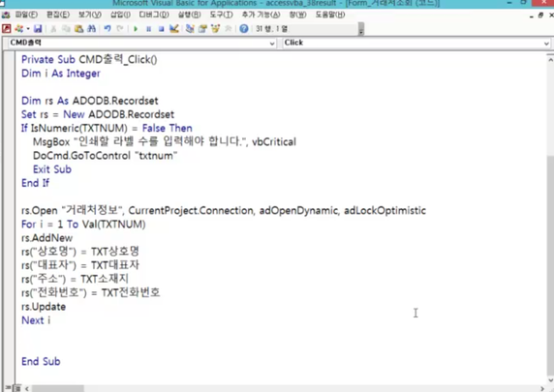The image size is (554, 392).
Task: Click the 'Exit Sub' line
Action: pyautogui.click(x=52, y=169)
